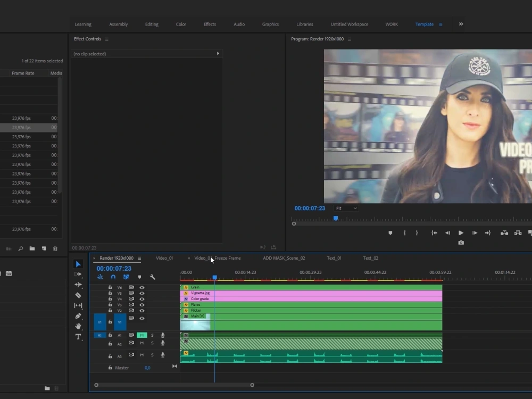This screenshot has width=532, height=399.
Task: Step forward one frame
Action: pos(475,233)
